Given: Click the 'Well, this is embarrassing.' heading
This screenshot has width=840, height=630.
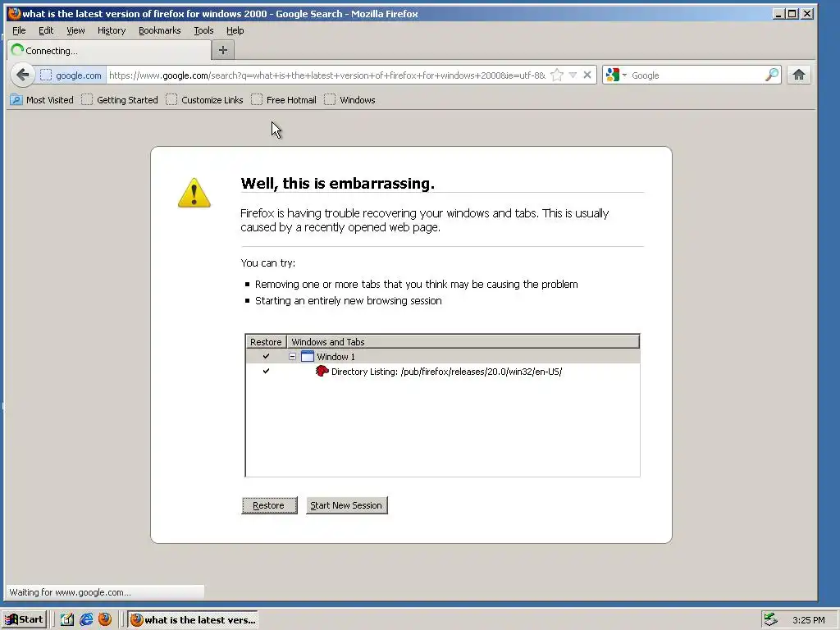Looking at the screenshot, I should pos(337,183).
